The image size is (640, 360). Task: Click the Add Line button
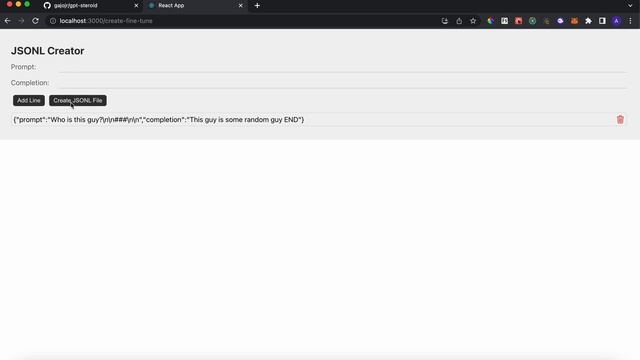point(29,100)
